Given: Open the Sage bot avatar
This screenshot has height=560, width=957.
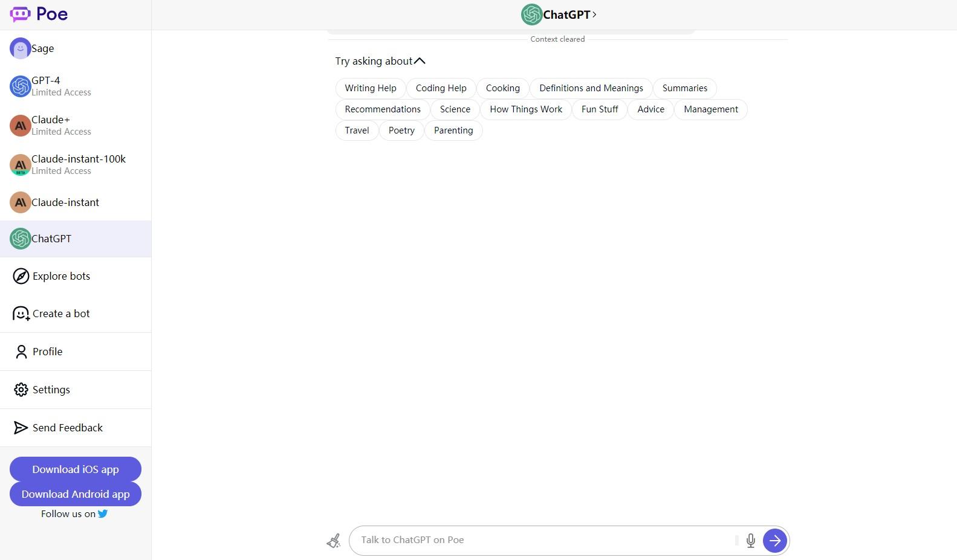Looking at the screenshot, I should [x=21, y=48].
